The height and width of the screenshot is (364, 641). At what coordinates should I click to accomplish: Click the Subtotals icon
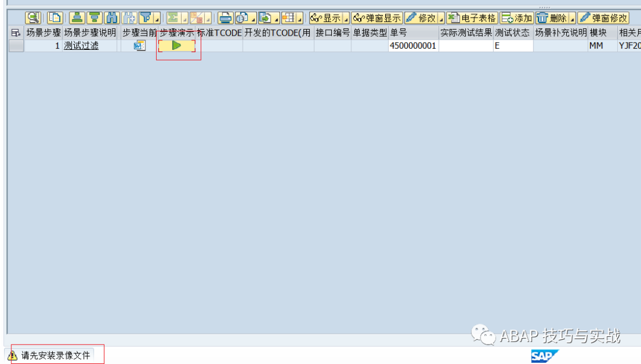197,18
